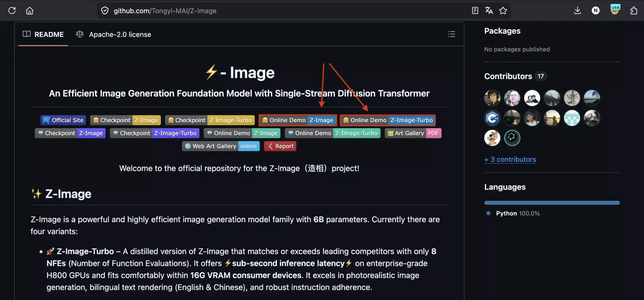Click the - Image title heading
The width and height of the screenshot is (644, 300).
(239, 73)
